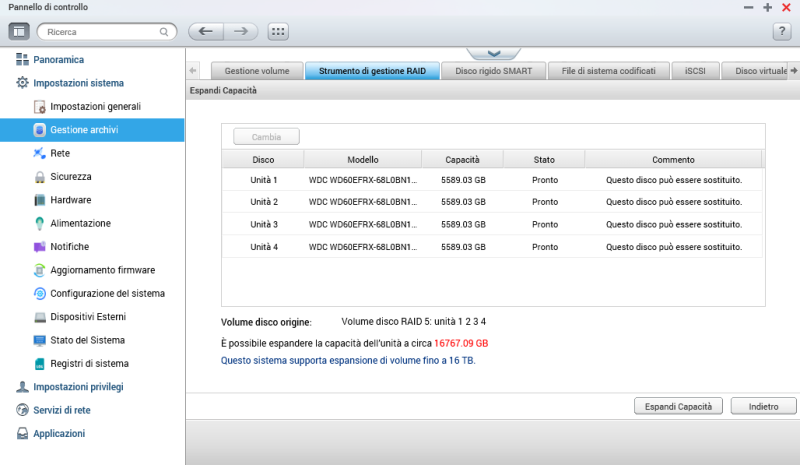Click the Aggiornamento firmware icon
Image resolution: width=800 pixels, height=465 pixels.
(x=40, y=270)
